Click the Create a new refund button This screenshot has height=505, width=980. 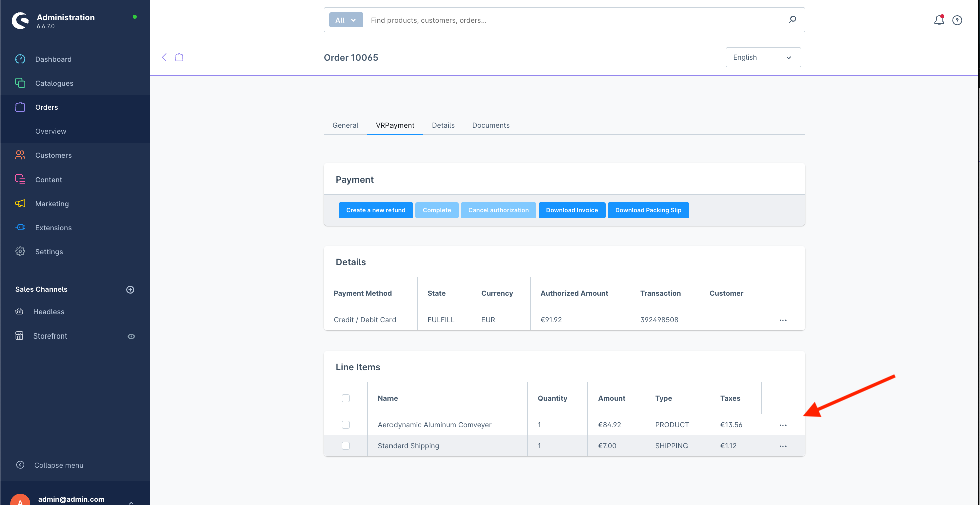pyautogui.click(x=375, y=210)
